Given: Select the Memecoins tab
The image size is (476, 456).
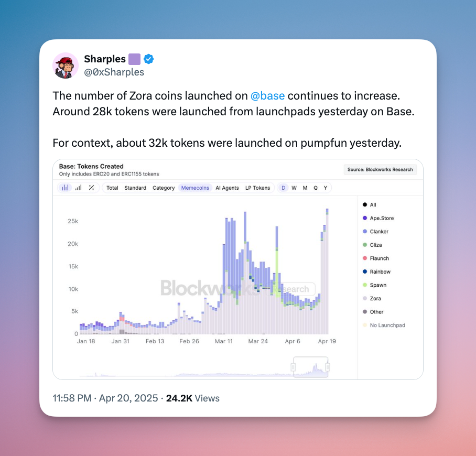Looking at the screenshot, I should click(195, 188).
